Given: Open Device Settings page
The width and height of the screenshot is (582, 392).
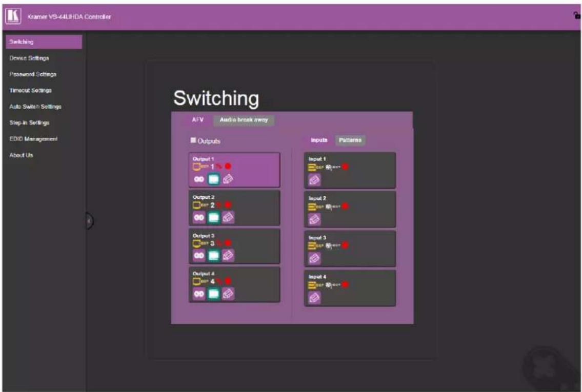Looking at the screenshot, I should (29, 58).
